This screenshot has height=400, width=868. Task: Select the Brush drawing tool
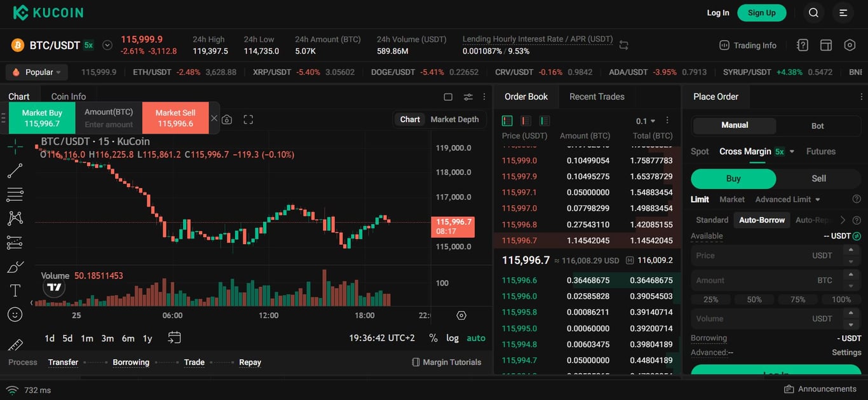pos(14,266)
